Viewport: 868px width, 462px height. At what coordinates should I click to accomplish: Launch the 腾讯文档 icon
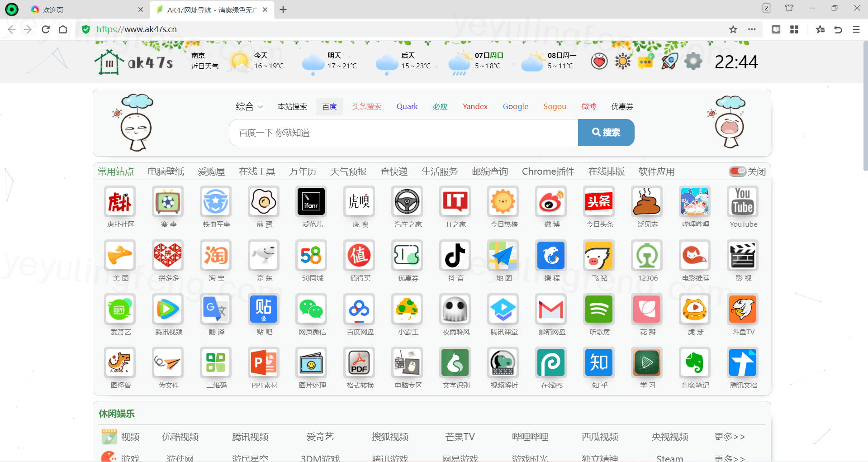click(743, 362)
